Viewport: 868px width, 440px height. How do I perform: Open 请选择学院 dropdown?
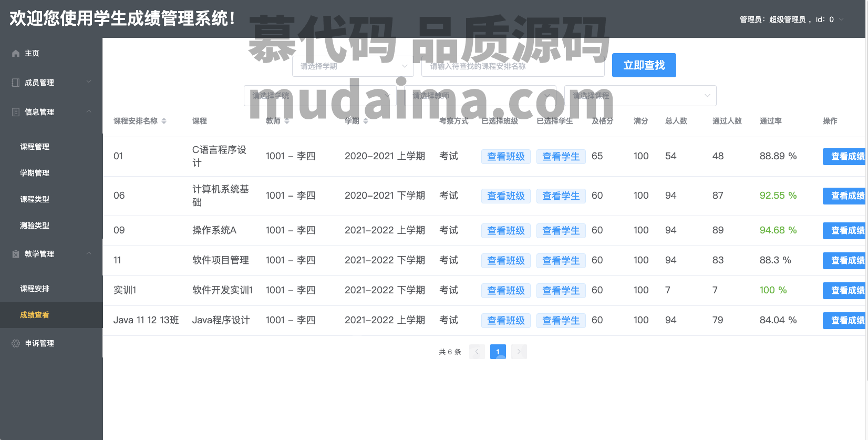coord(320,96)
